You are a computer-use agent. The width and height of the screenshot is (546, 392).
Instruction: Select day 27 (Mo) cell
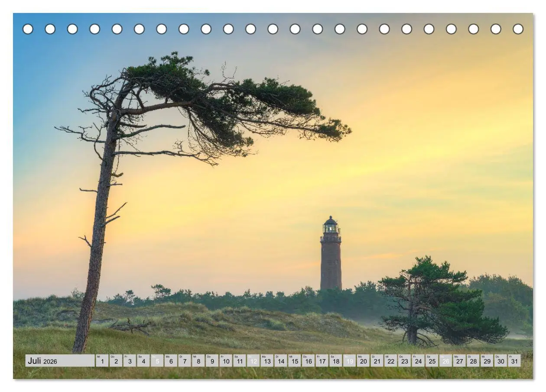pos(460,361)
